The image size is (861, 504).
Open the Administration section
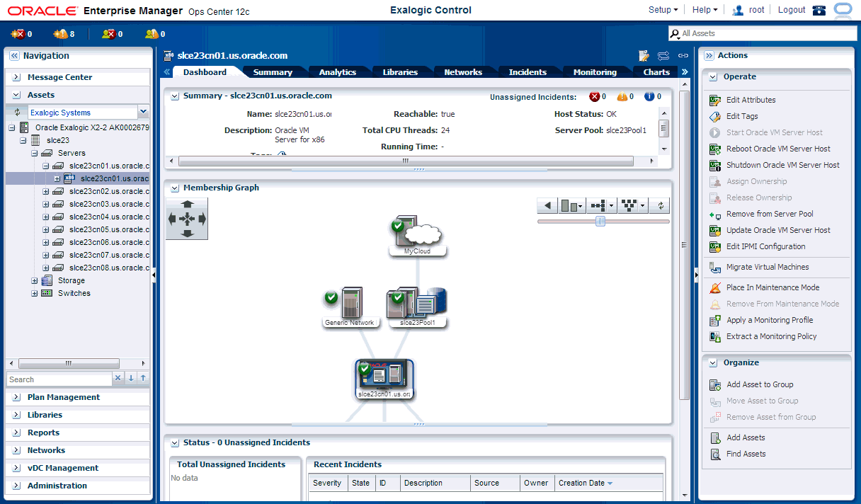(78, 486)
